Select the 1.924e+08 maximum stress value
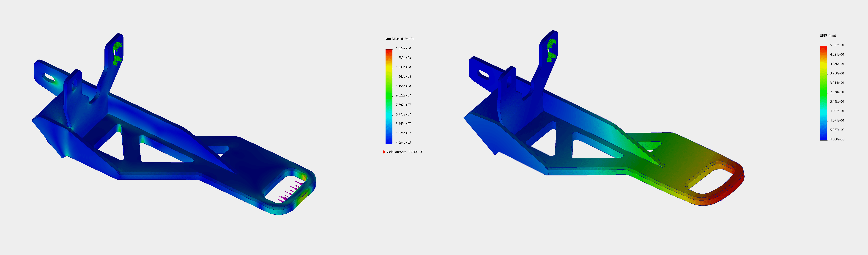Image resolution: width=868 pixels, height=255 pixels. (x=403, y=48)
